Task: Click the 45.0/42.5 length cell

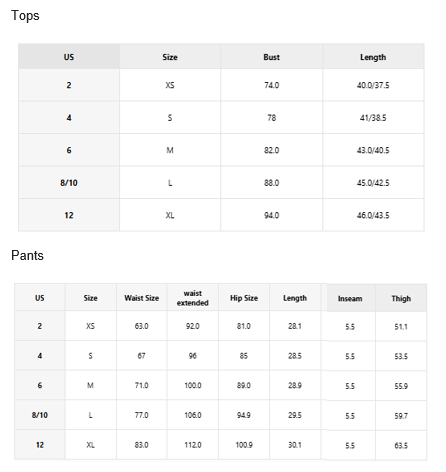Action: tap(373, 183)
